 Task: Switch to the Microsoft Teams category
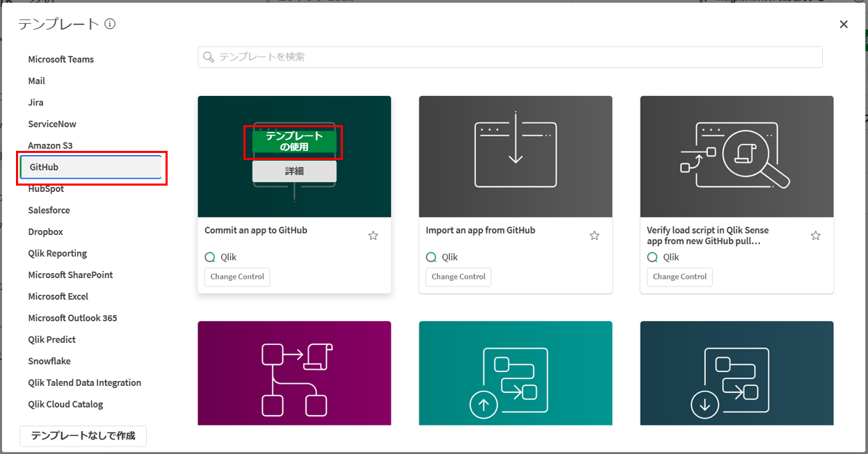pos(60,59)
